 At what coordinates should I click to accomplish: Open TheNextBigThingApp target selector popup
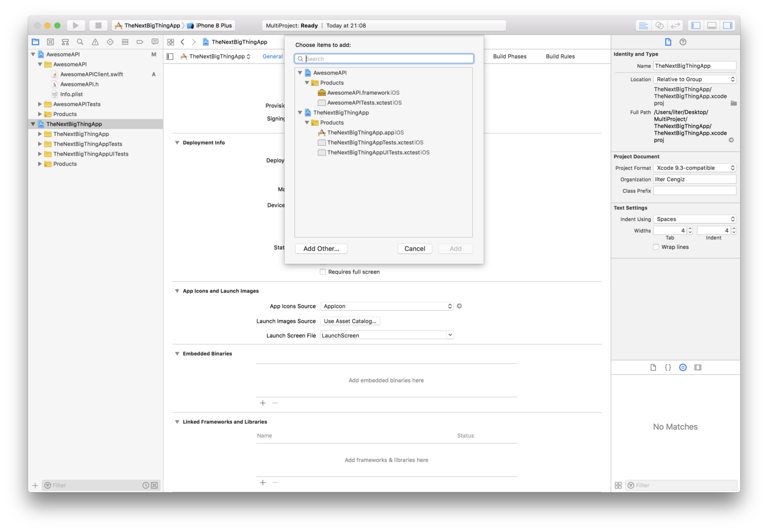pyautogui.click(x=216, y=56)
